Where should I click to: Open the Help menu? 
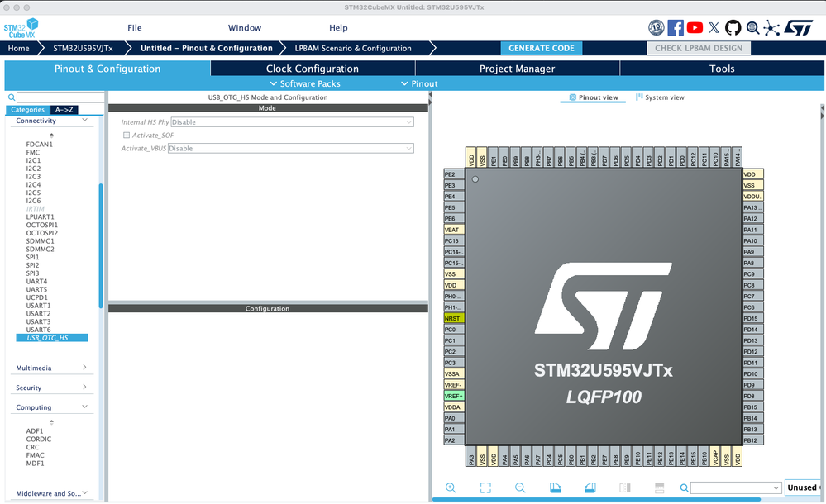(338, 28)
